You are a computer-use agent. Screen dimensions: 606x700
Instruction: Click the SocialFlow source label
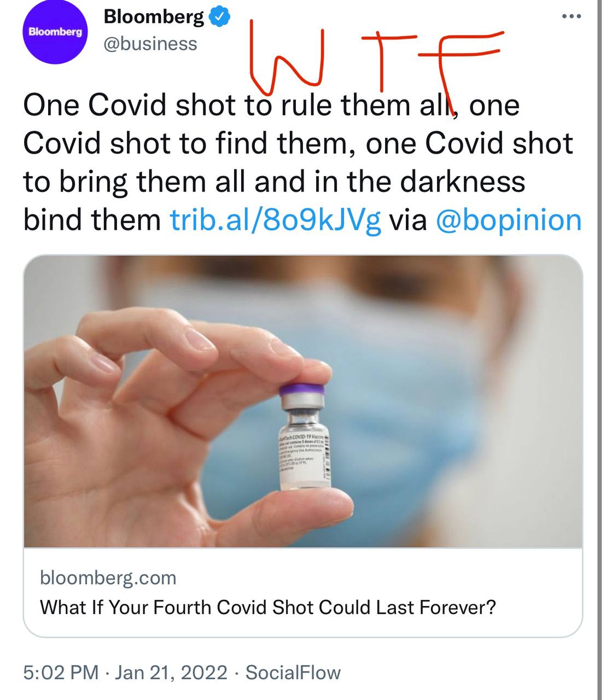[294, 672]
